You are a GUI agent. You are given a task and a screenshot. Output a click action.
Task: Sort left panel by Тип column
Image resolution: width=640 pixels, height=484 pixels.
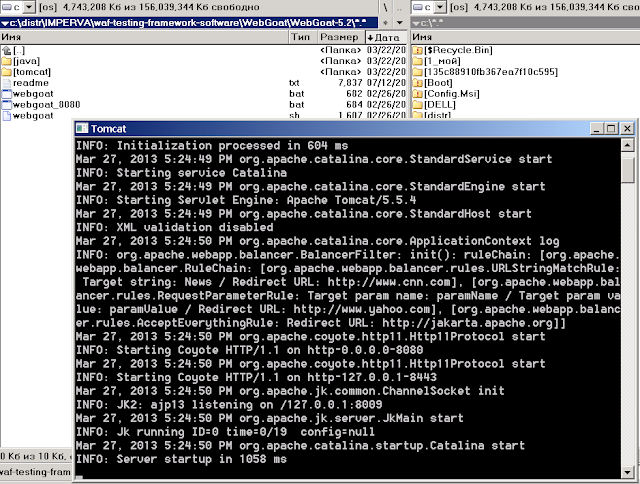click(303, 37)
